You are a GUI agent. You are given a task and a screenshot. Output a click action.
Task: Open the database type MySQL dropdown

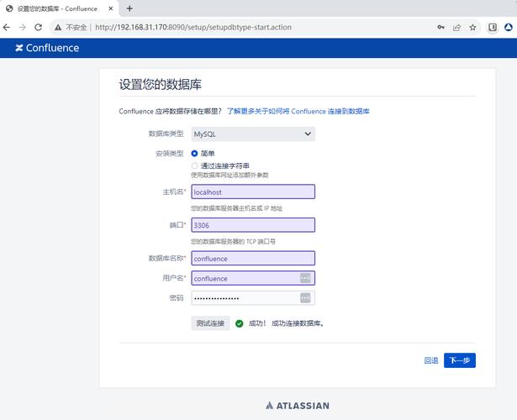pos(253,134)
